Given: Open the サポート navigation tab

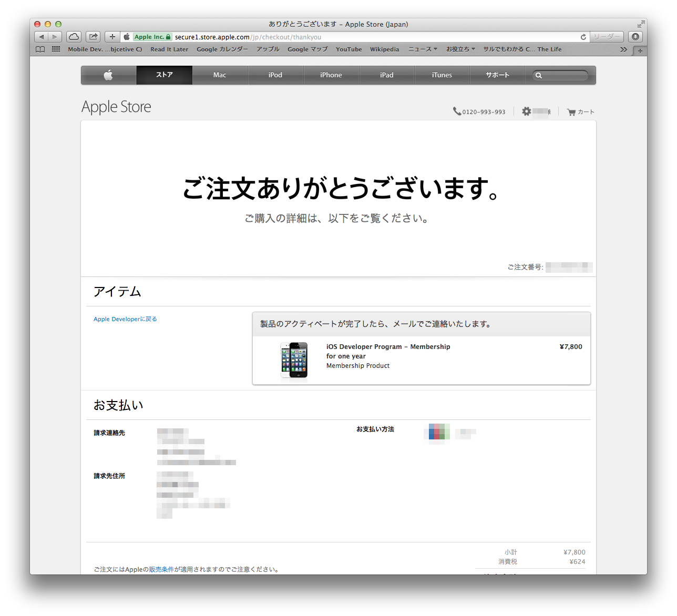Looking at the screenshot, I should click(497, 75).
